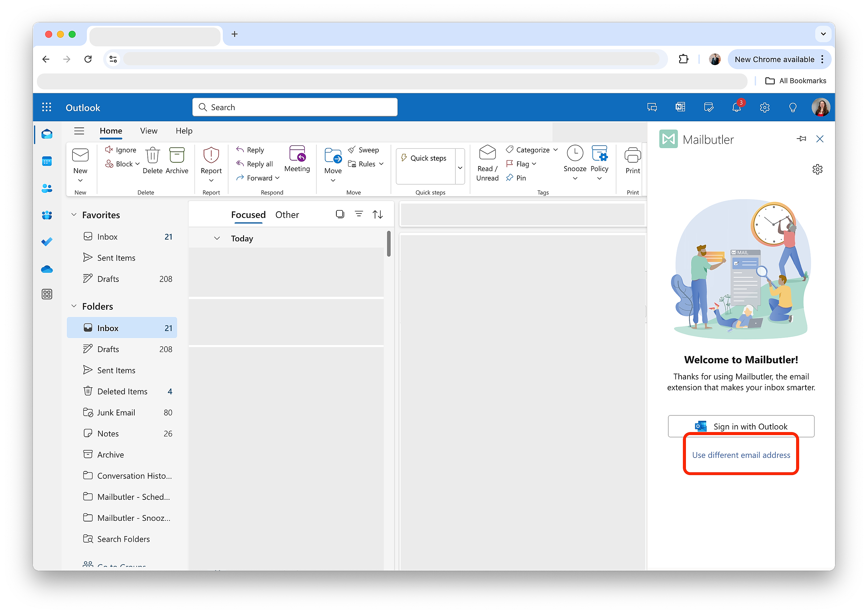Image resolution: width=868 pixels, height=614 pixels.
Task: Open the Report dropdown
Action: tap(211, 180)
